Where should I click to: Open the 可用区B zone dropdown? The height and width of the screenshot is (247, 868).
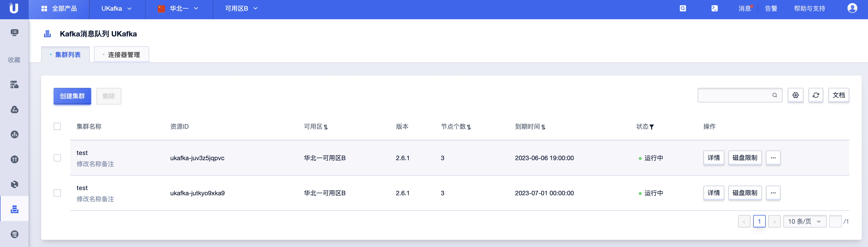tap(241, 8)
